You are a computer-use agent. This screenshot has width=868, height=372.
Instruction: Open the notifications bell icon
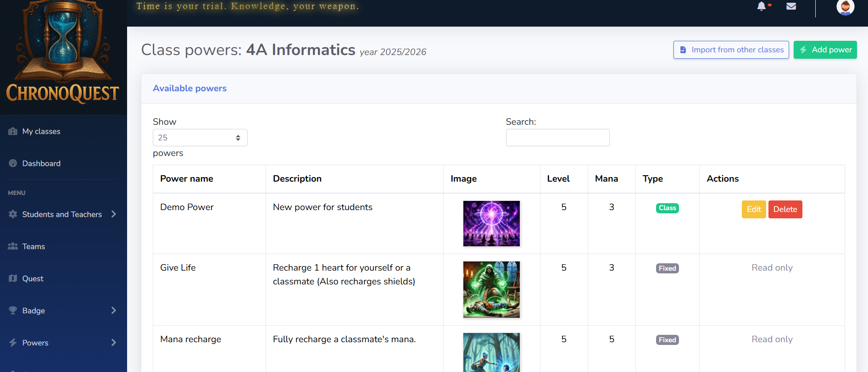pyautogui.click(x=762, y=6)
